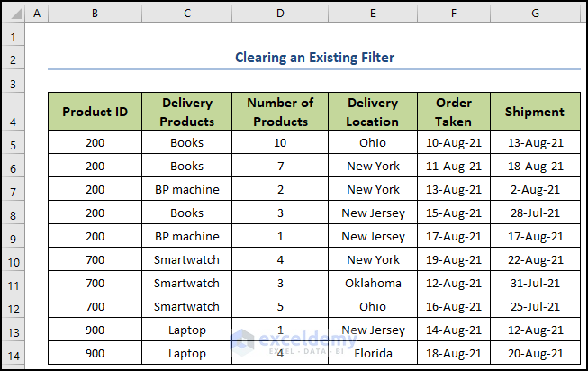Select the Order Taken header cell
This screenshot has width=588, height=371.
[x=454, y=112]
